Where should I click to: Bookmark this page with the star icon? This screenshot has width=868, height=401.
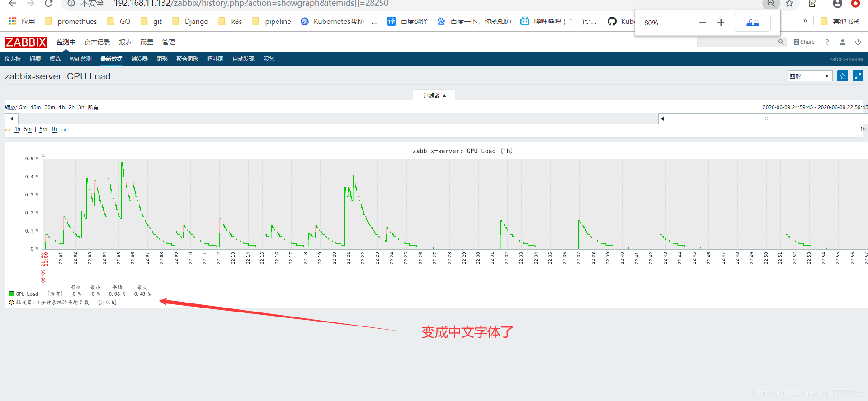pos(789,4)
